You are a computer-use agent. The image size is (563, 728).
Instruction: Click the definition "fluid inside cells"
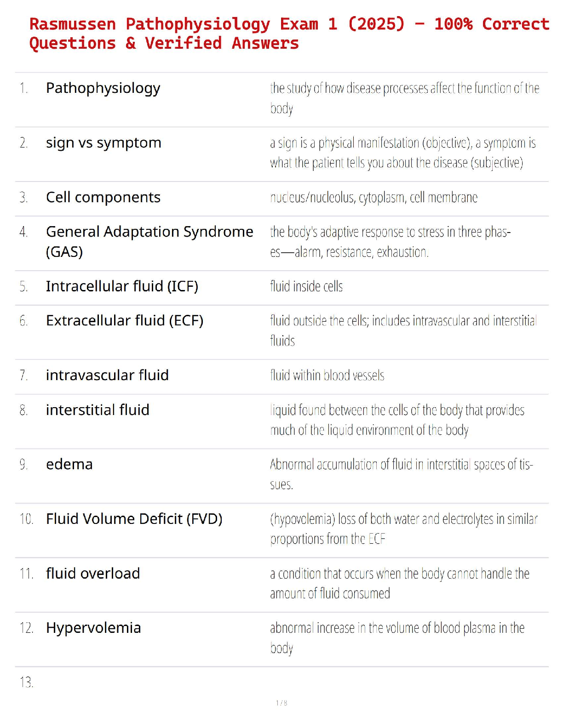306,286
